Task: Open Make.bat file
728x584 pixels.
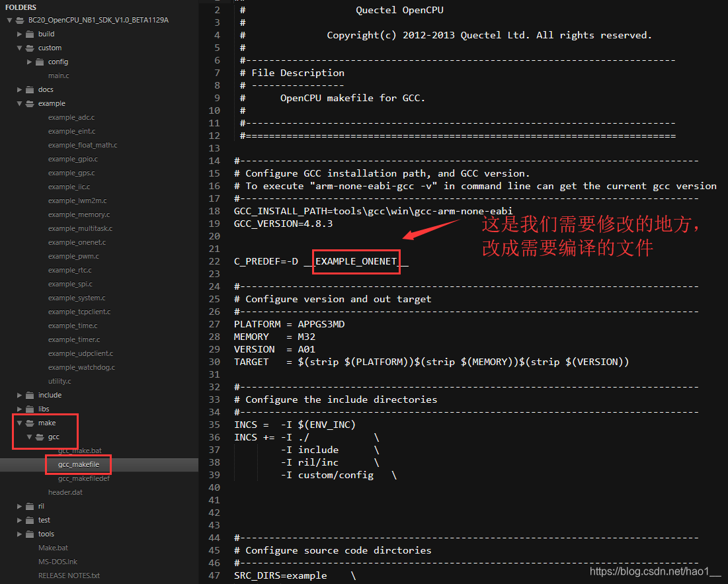Action: coord(53,548)
